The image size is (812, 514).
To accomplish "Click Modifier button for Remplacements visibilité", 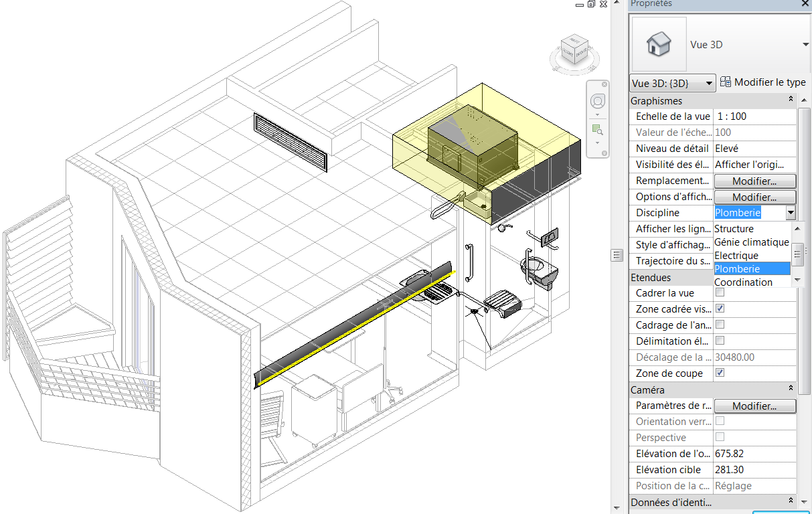I will pyautogui.click(x=754, y=181).
